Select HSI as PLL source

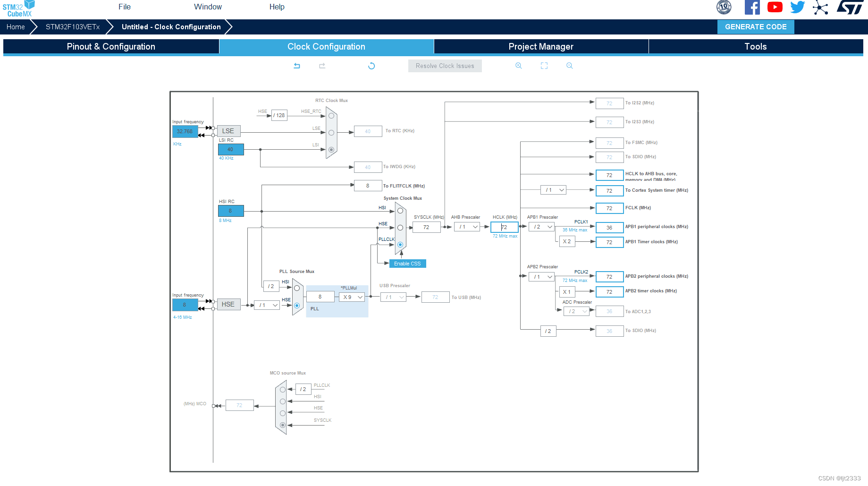tap(297, 288)
